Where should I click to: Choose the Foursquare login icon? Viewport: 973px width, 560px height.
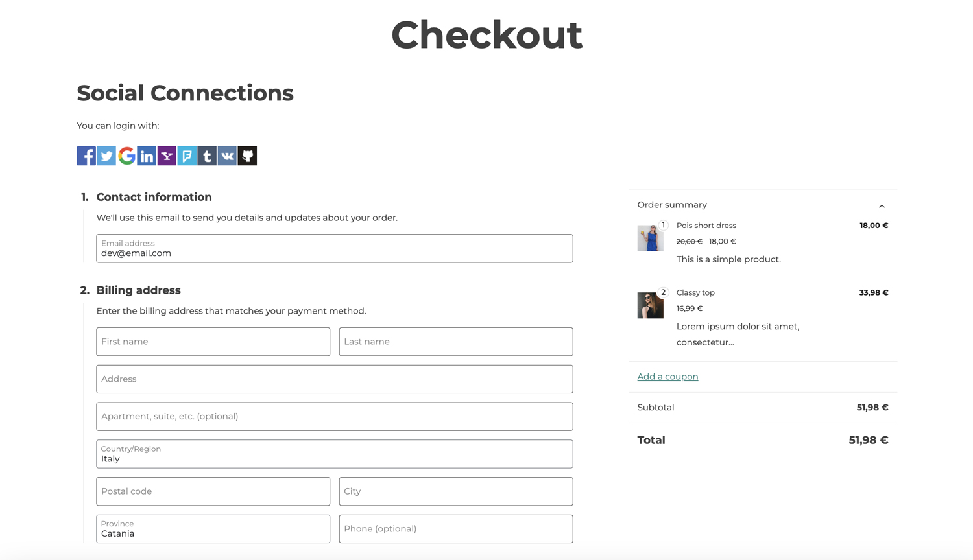coord(187,156)
